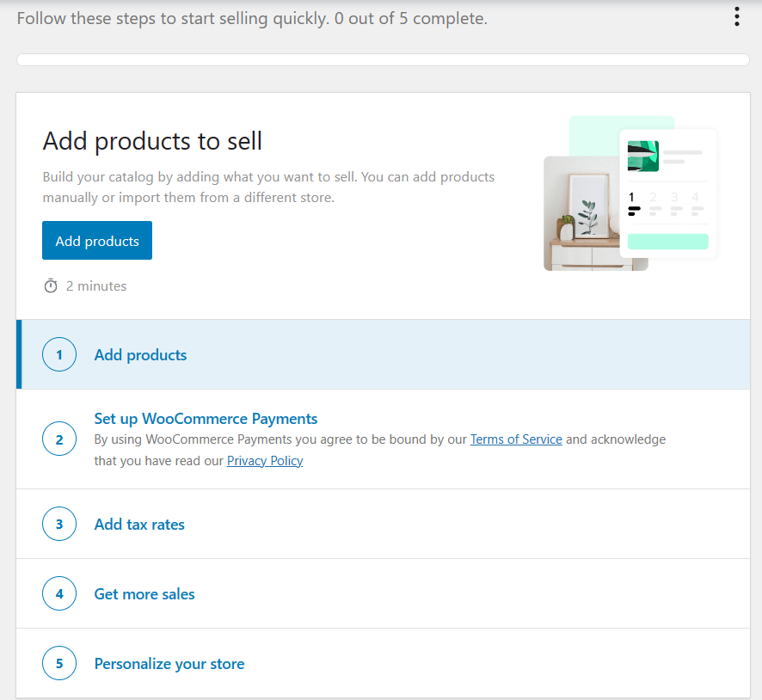Open the three-dot options menu
Image resolution: width=762 pixels, height=700 pixels.
coord(737,16)
